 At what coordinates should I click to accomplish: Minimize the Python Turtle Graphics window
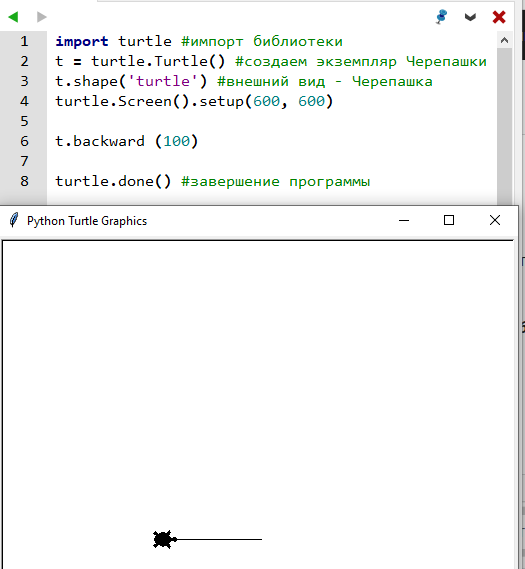[x=404, y=220]
